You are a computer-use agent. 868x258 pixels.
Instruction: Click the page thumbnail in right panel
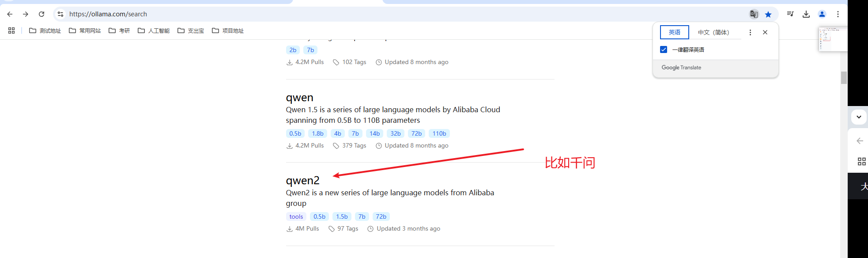tap(833, 39)
